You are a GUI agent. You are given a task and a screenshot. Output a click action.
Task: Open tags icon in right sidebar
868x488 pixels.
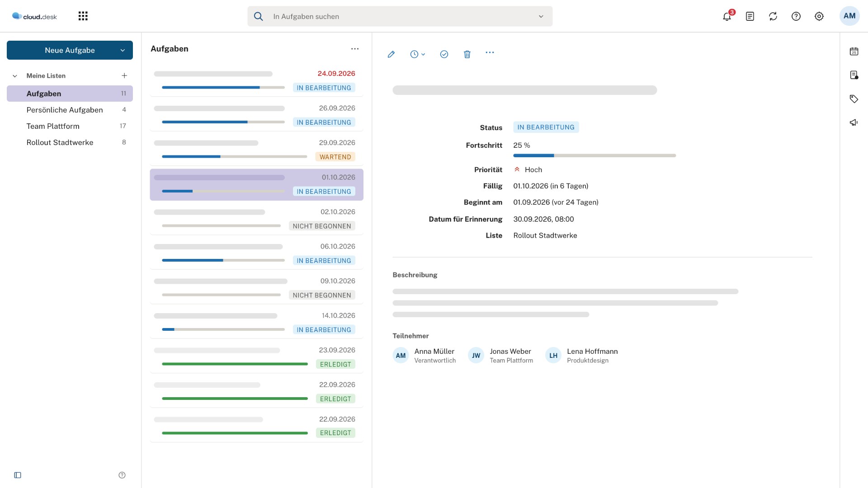854,99
